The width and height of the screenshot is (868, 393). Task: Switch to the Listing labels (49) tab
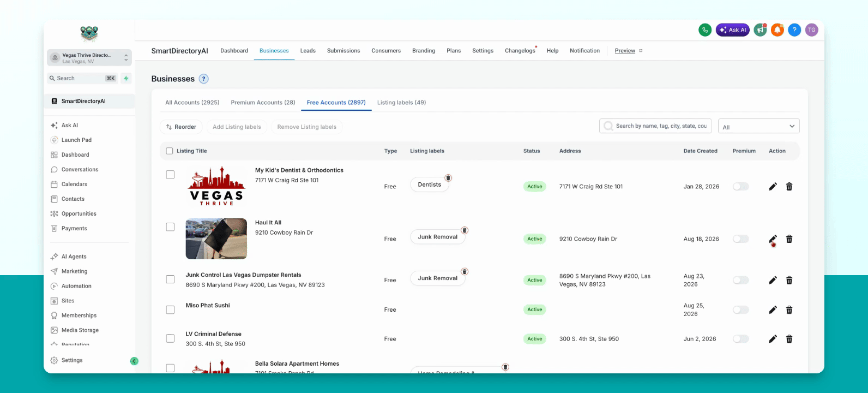(401, 103)
